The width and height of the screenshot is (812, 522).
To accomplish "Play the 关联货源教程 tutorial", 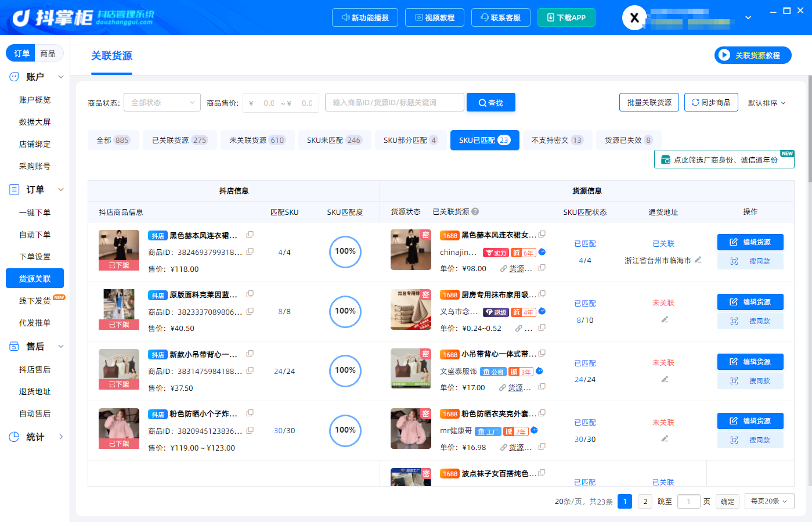I will pyautogui.click(x=753, y=55).
